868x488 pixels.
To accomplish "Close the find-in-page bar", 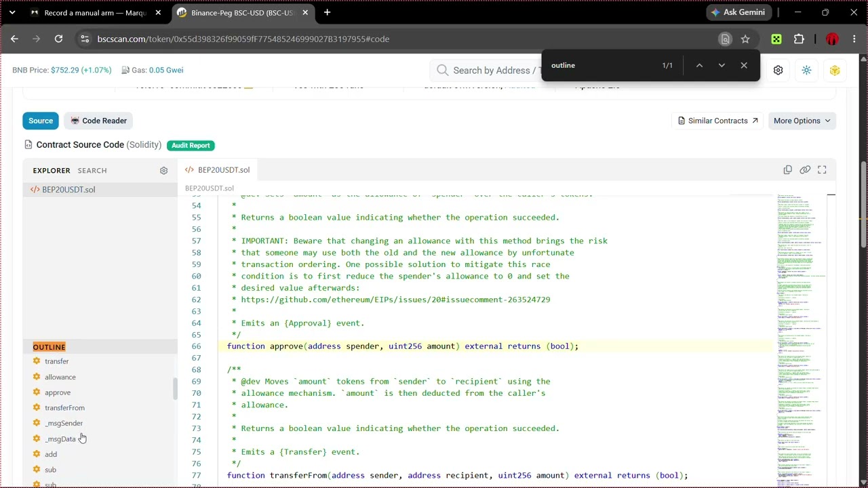I will point(744,66).
